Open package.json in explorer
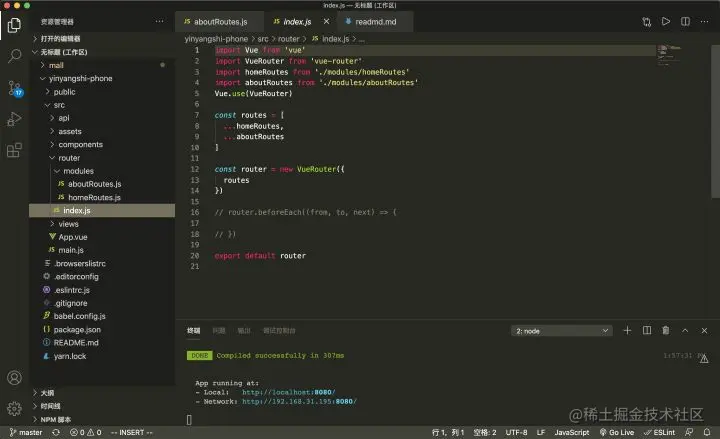The height and width of the screenshot is (439, 720). click(102, 330)
